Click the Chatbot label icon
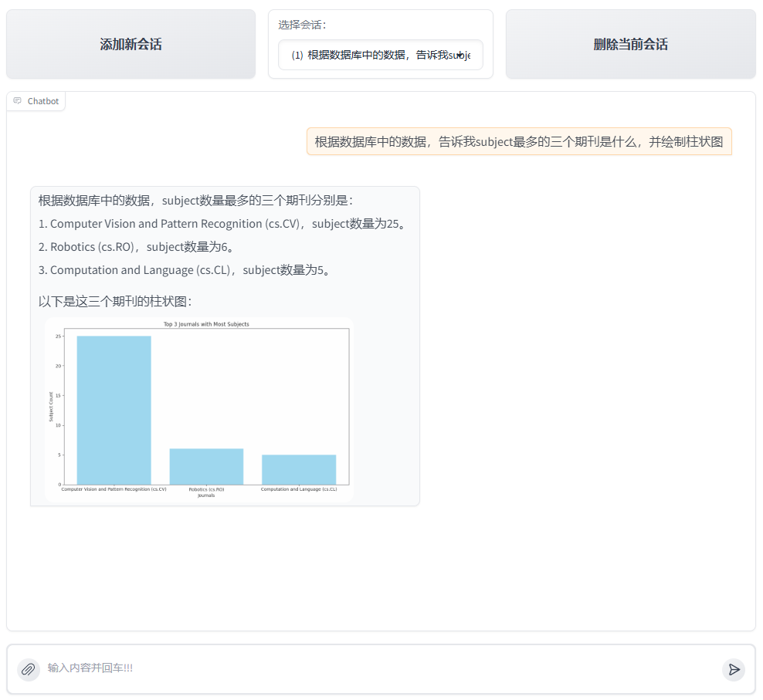The image size is (763, 700). click(x=18, y=100)
